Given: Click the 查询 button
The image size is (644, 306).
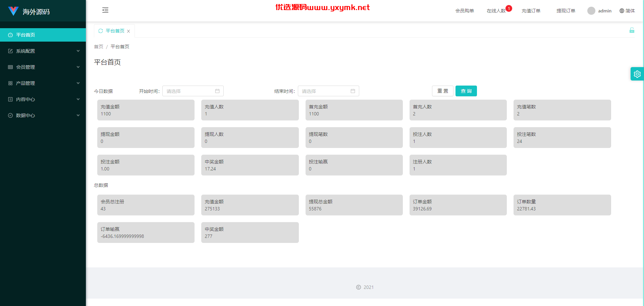Looking at the screenshot, I should coord(466,91).
